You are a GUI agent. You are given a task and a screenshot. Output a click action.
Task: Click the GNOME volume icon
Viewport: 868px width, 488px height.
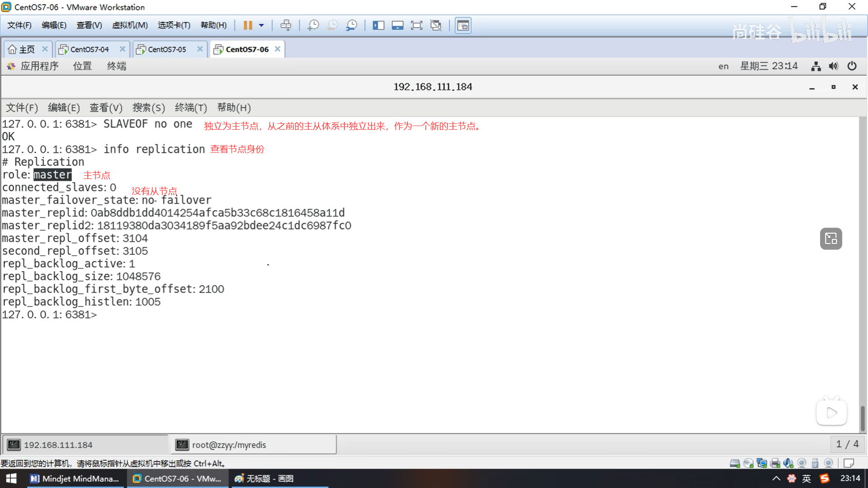(833, 66)
